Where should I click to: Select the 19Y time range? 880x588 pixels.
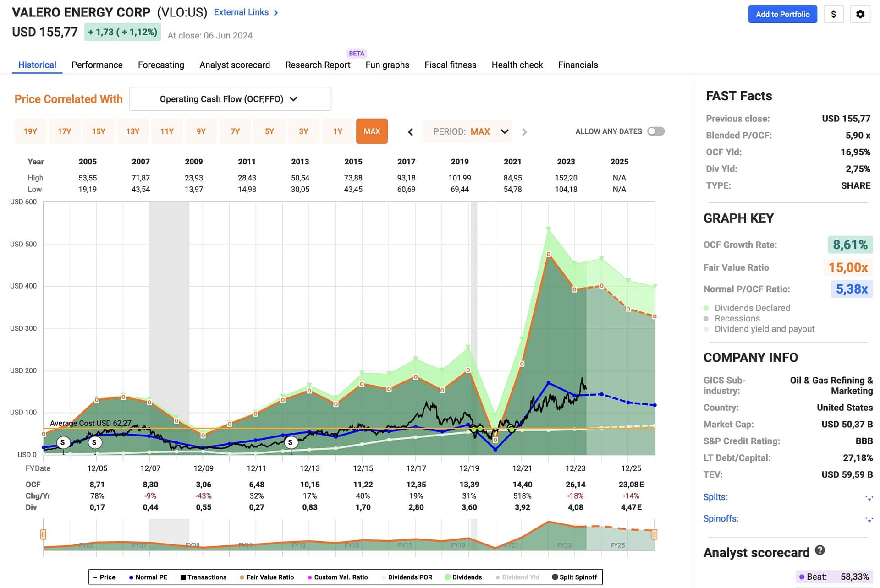point(30,131)
